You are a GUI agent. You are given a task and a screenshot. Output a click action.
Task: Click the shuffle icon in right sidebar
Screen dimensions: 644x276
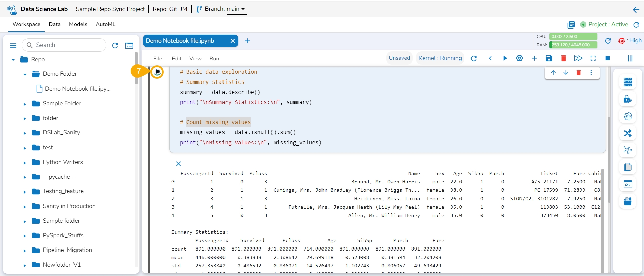coord(627,133)
